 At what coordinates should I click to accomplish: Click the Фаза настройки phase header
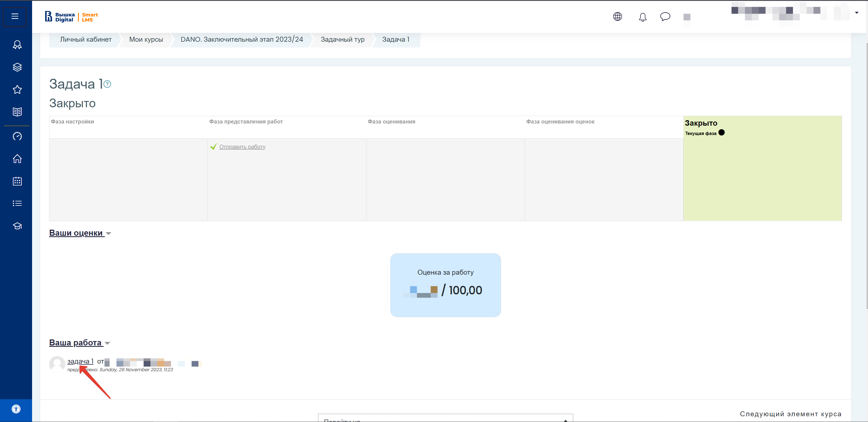(x=72, y=122)
